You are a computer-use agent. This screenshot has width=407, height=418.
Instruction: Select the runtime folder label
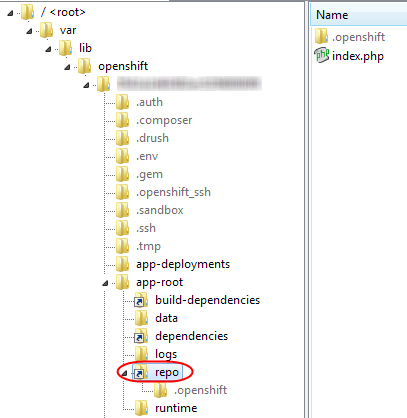click(176, 408)
